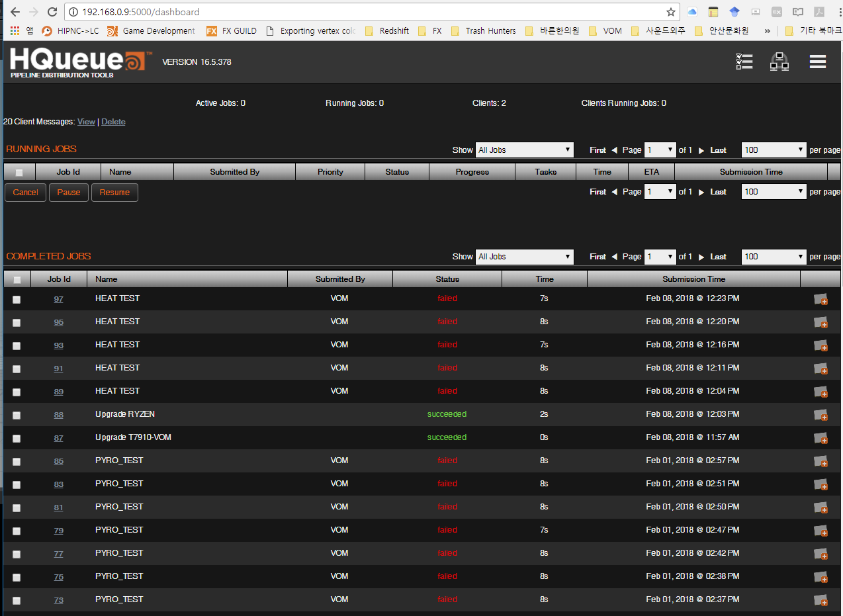Open page dropdown beside Resume button
This screenshot has width=843, height=616.
(x=660, y=192)
